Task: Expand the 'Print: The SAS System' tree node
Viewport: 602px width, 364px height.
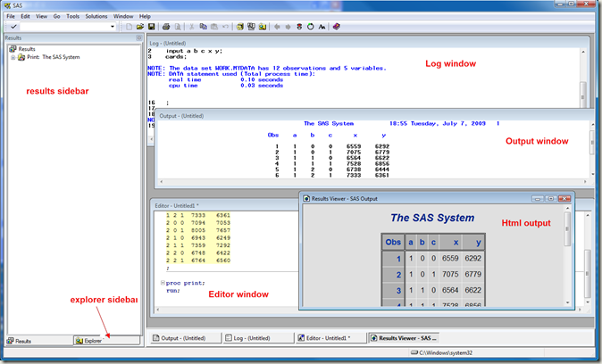Action: [x=13, y=57]
